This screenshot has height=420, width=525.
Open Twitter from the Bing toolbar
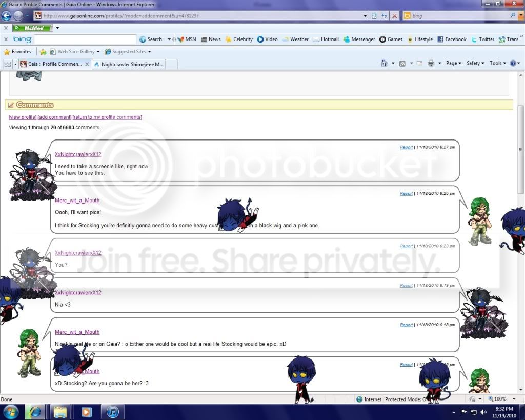483,39
